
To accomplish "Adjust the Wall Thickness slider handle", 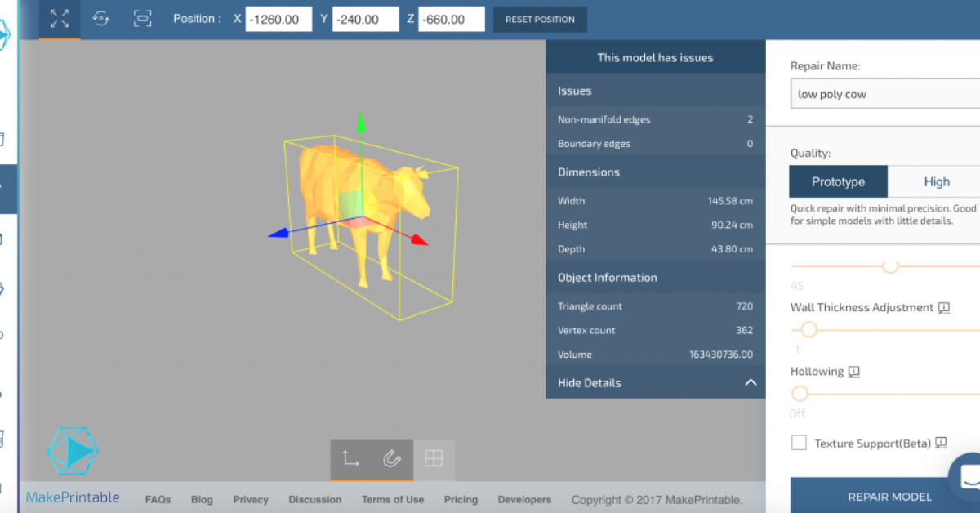I will point(809,329).
